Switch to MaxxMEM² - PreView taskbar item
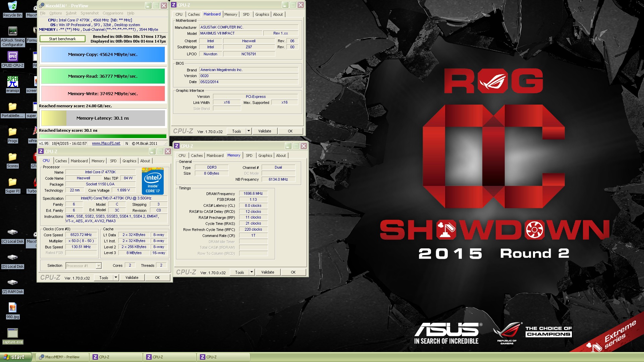The height and width of the screenshot is (362, 644). 62,357
